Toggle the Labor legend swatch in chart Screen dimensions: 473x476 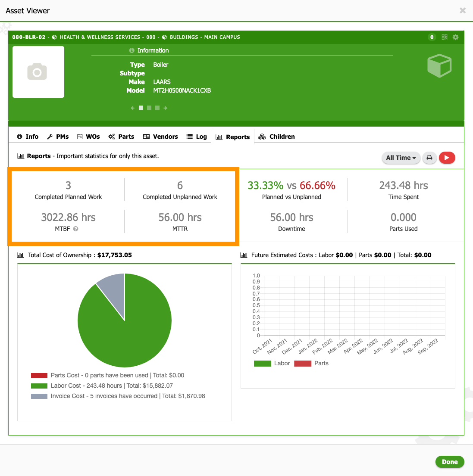tap(262, 363)
